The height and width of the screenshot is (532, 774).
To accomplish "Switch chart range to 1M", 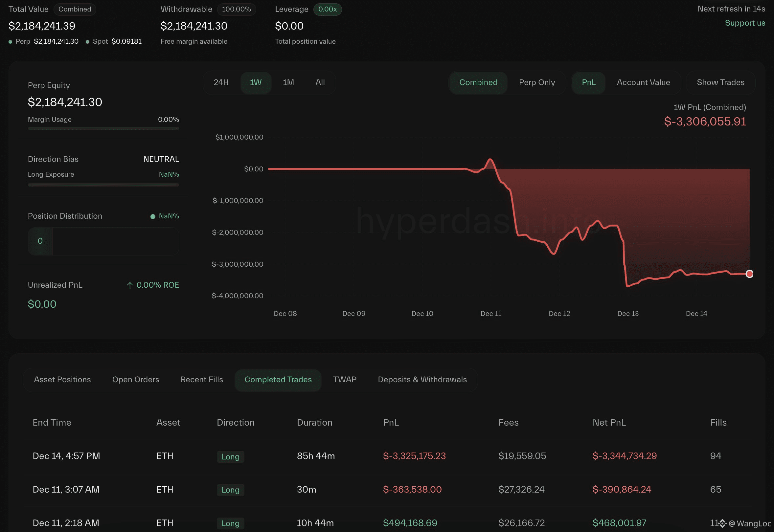I will coord(288,82).
